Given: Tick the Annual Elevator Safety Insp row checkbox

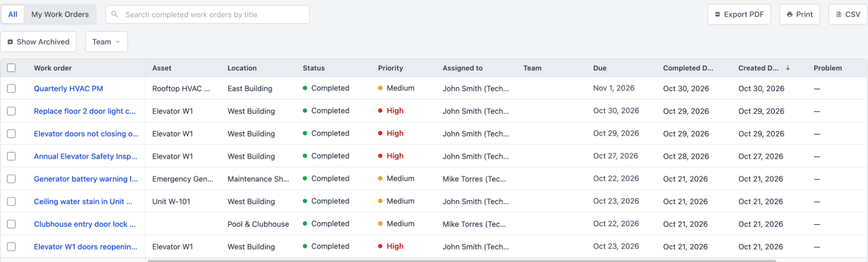Looking at the screenshot, I should [12, 156].
